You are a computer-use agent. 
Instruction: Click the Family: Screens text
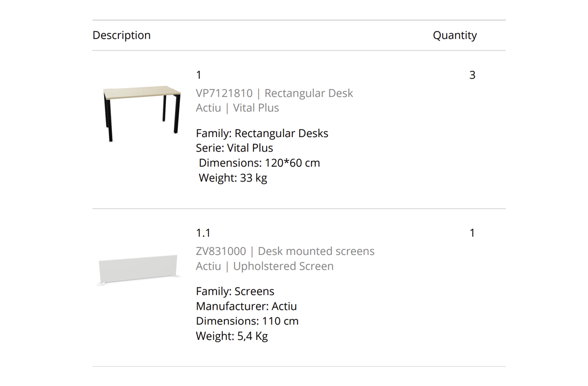235,291
